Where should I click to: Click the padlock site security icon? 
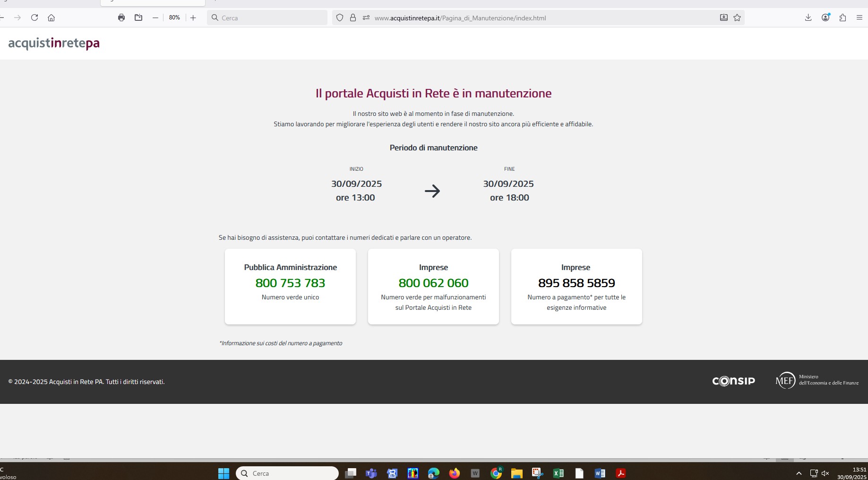352,17
